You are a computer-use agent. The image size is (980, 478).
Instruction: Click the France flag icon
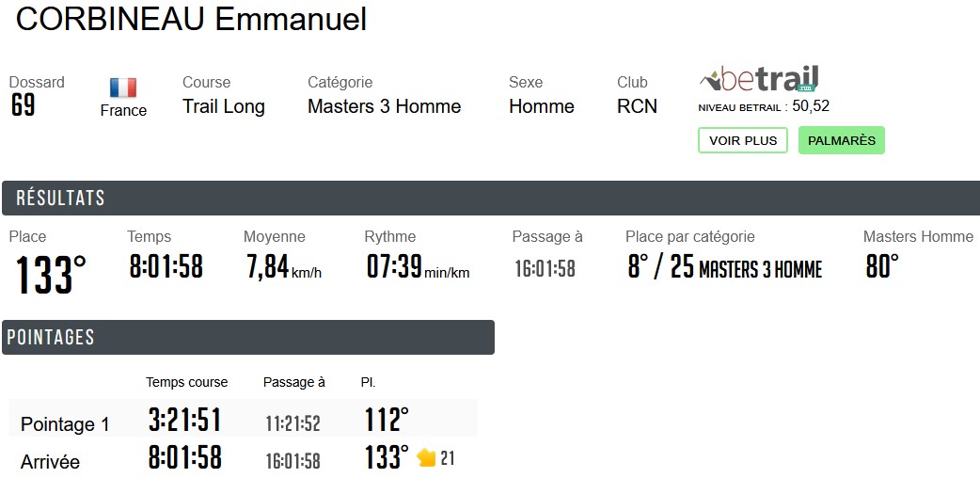tap(123, 88)
